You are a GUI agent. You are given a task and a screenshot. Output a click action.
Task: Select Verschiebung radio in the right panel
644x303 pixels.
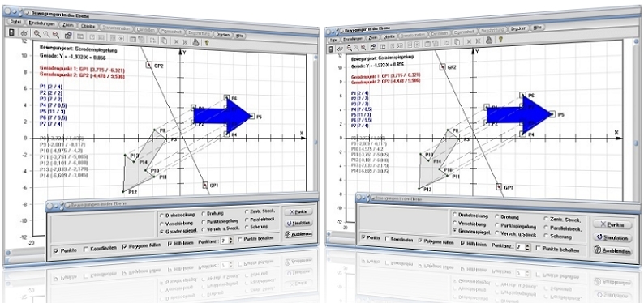(x=454, y=224)
